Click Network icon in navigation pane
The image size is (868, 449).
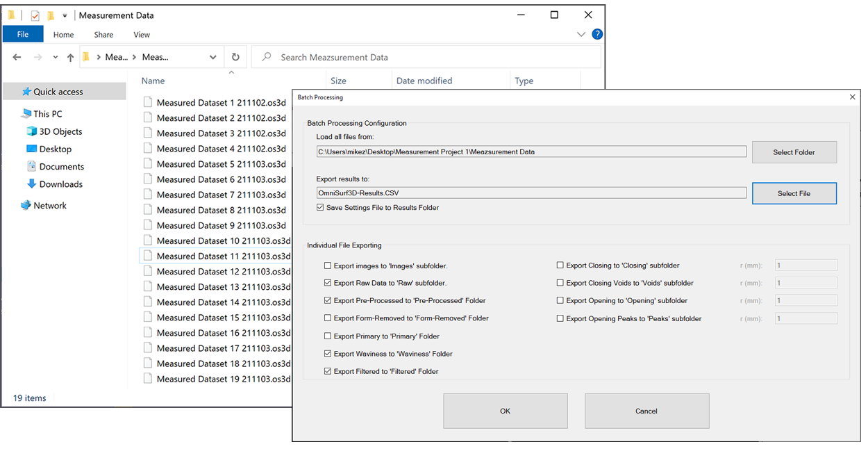coord(26,206)
